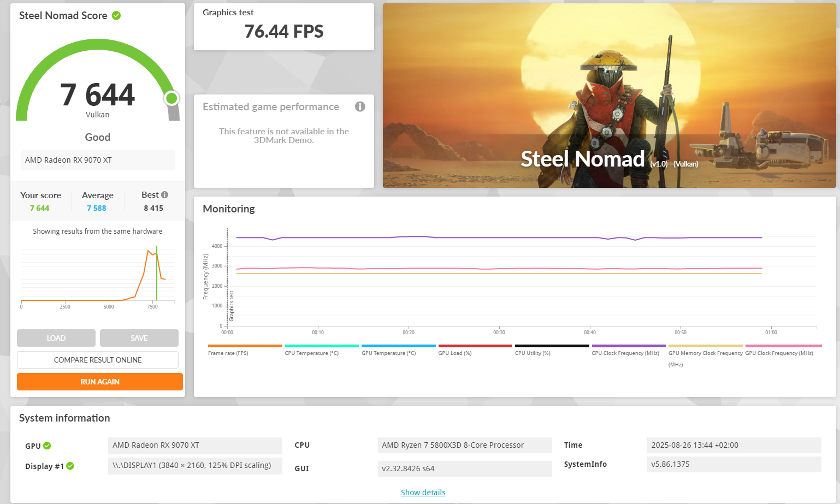
Task: Click the info icon next to Best score
Action: [165, 195]
